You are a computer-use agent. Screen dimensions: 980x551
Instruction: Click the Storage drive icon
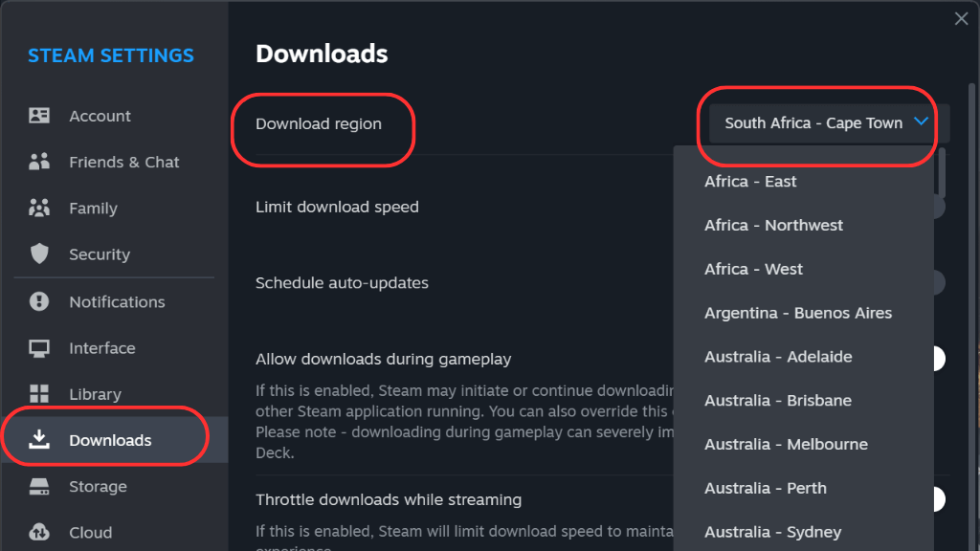[x=39, y=486]
